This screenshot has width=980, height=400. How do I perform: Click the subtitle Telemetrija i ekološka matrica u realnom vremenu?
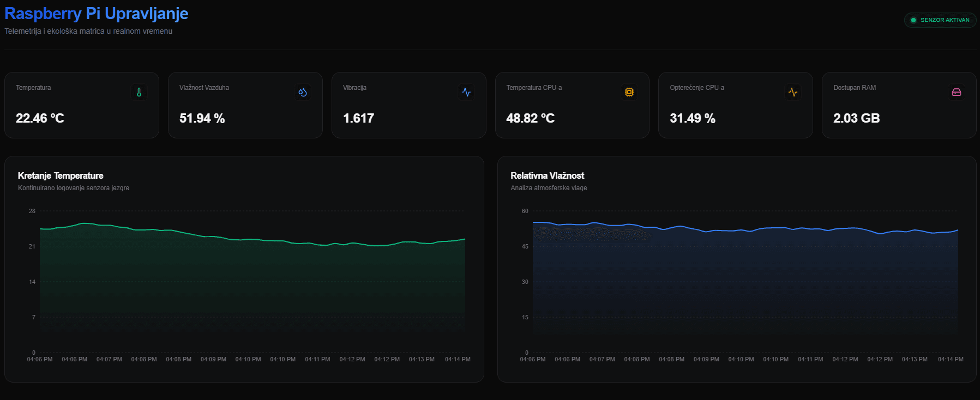88,31
